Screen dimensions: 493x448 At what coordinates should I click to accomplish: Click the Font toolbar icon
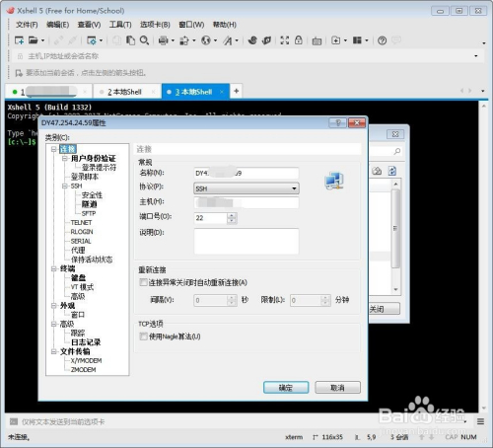(228, 40)
